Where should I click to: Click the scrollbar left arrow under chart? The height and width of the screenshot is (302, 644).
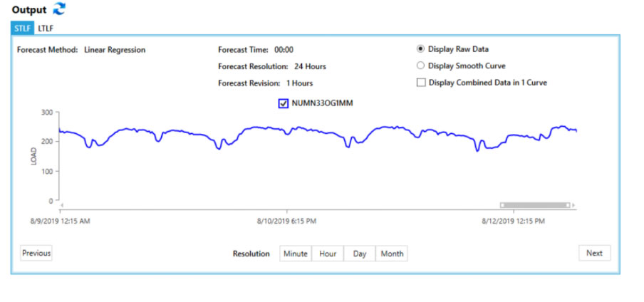coord(63,206)
